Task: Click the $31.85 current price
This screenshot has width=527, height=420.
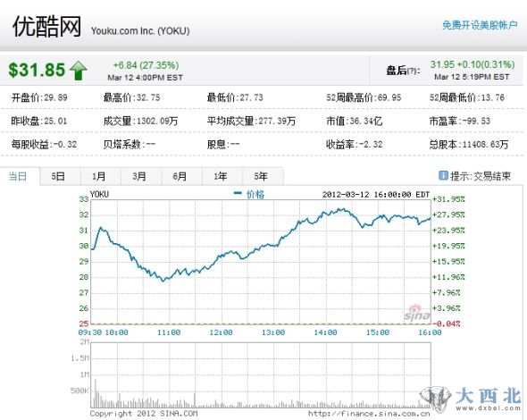Action: (x=37, y=70)
